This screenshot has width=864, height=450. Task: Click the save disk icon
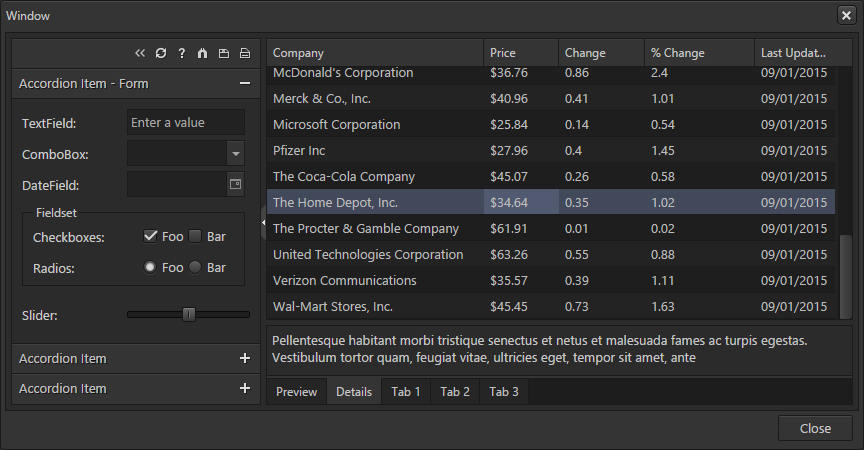pyautogui.click(x=224, y=53)
